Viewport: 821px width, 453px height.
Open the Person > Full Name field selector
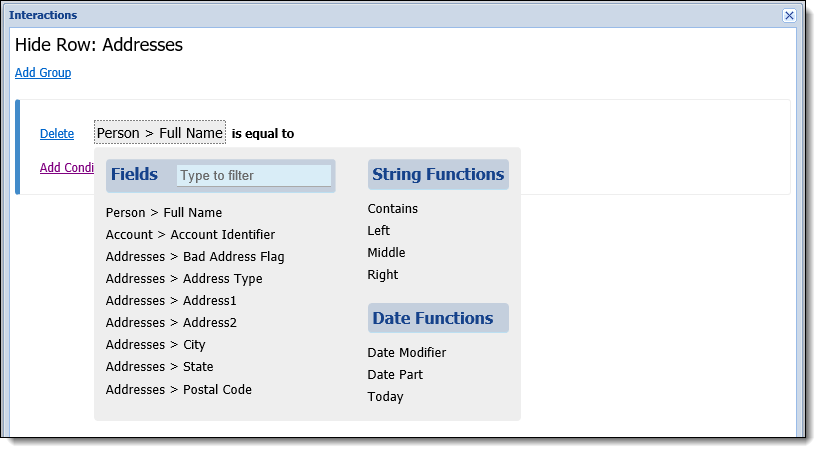coord(160,133)
